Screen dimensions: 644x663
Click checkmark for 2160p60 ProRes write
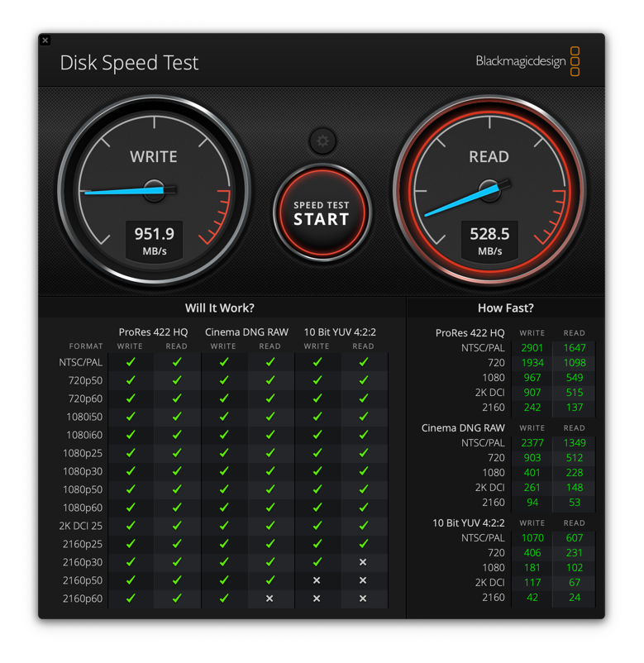(131, 599)
